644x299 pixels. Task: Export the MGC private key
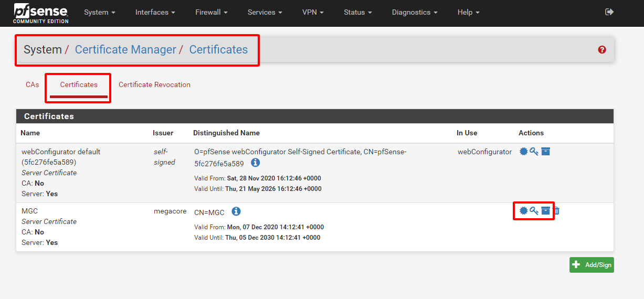534,211
